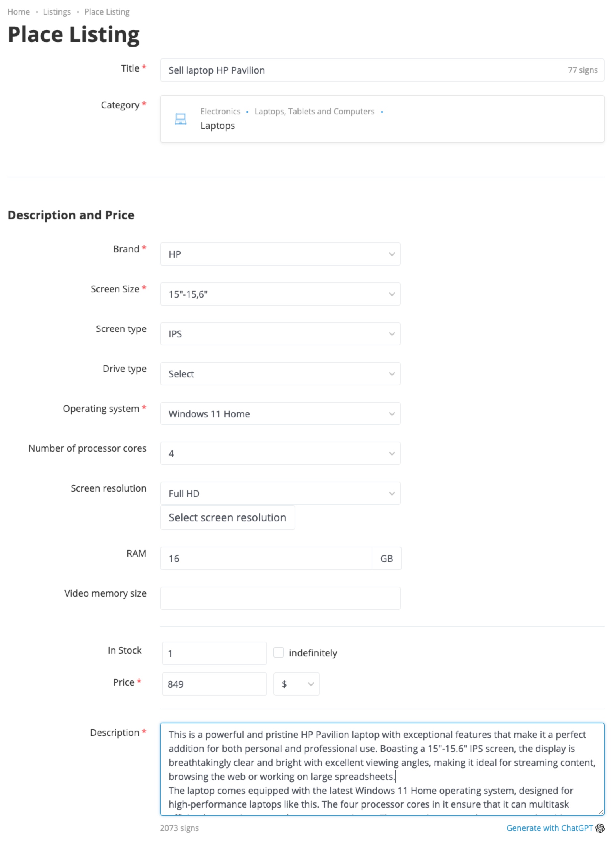Image resolution: width=616 pixels, height=843 pixels.
Task: Click the laptop category icon
Action: (x=181, y=119)
